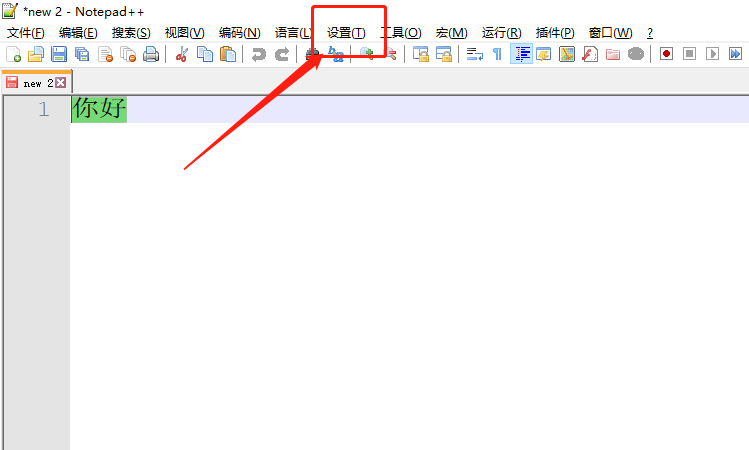
Task: Open the 搜索(S) menu
Action: coord(131,32)
